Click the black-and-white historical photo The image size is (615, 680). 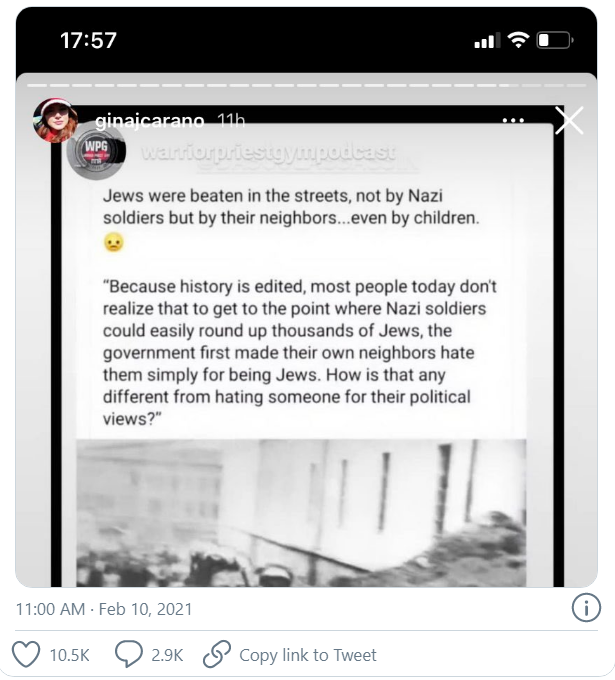tap(300, 512)
